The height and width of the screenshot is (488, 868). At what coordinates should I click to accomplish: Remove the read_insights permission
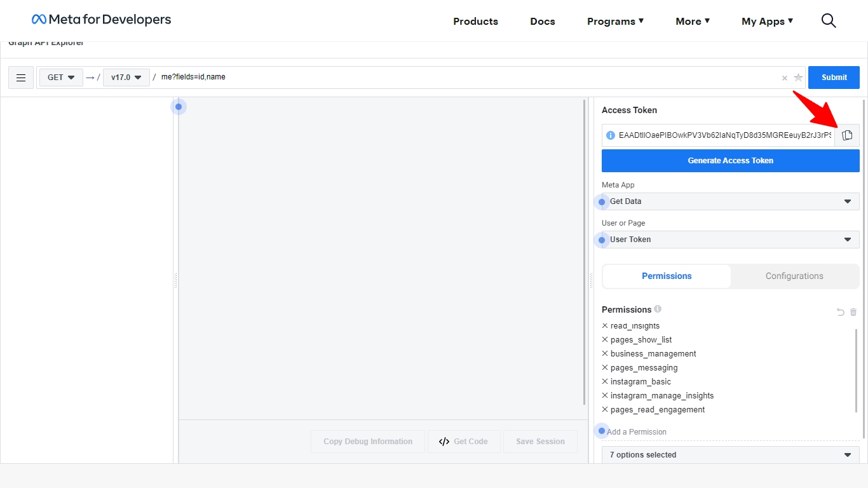click(x=605, y=326)
